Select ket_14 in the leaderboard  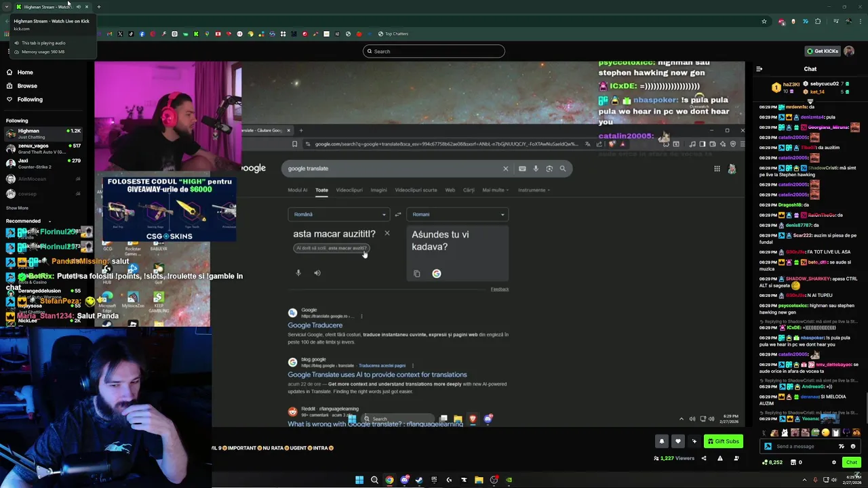(x=817, y=91)
